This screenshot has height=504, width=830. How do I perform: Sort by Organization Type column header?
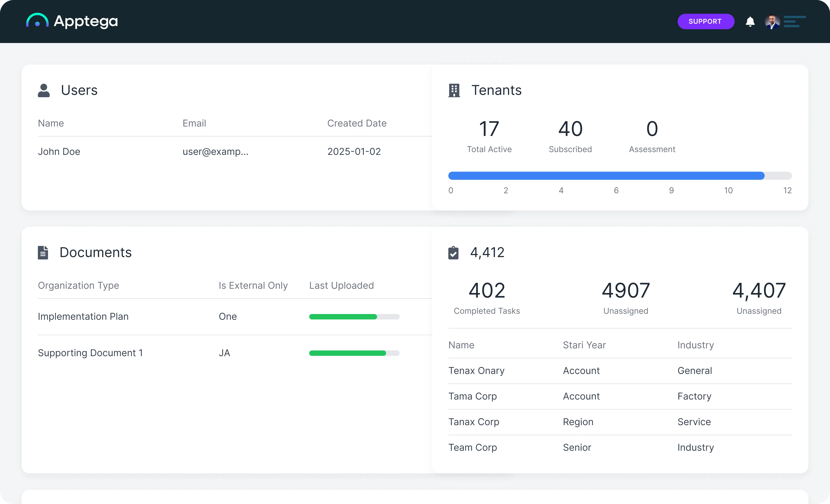78,285
